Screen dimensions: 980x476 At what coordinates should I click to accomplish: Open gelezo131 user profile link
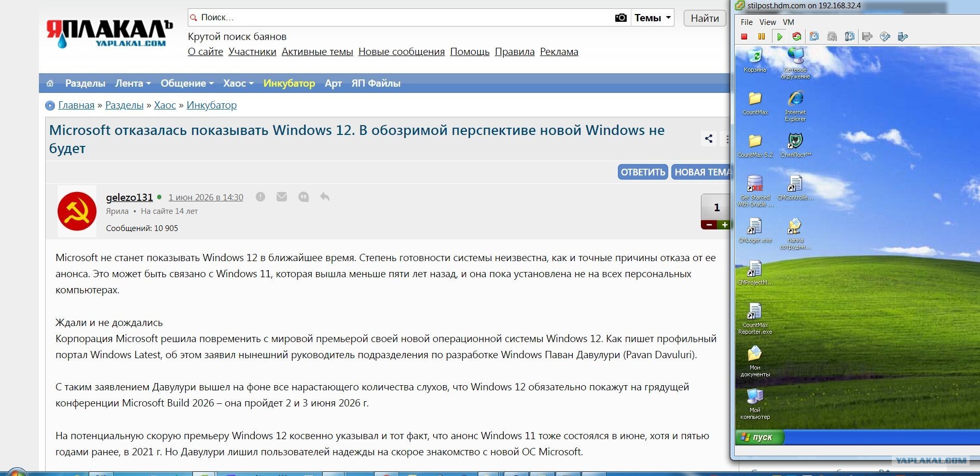129,197
